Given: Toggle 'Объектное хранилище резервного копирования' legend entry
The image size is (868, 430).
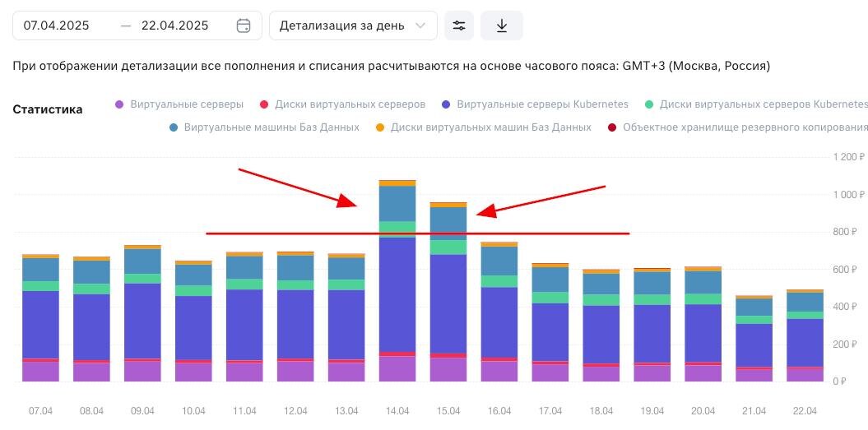Looking at the screenshot, I should tap(738, 127).
